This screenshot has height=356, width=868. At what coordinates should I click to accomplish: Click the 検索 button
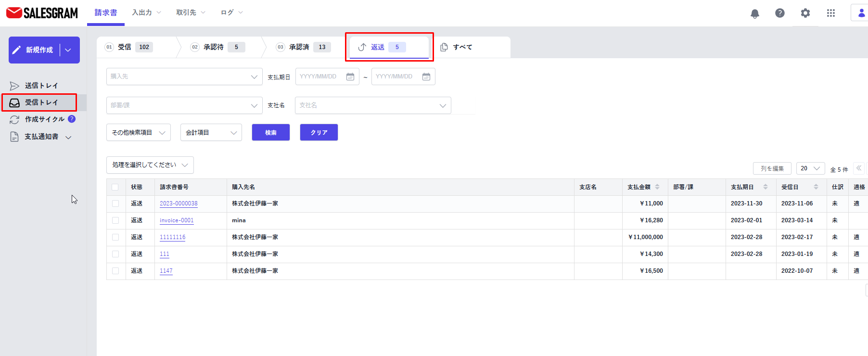tap(270, 132)
